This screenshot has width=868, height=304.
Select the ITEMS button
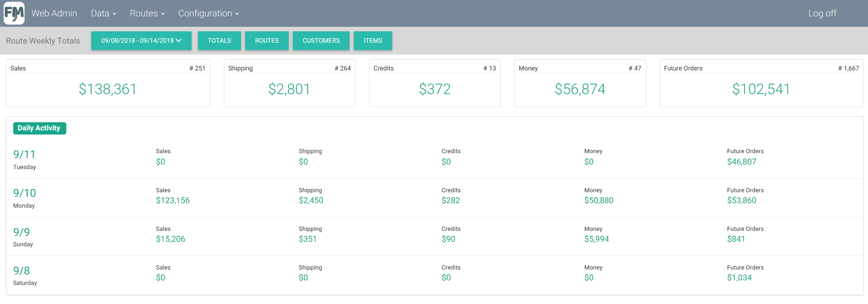click(x=373, y=40)
